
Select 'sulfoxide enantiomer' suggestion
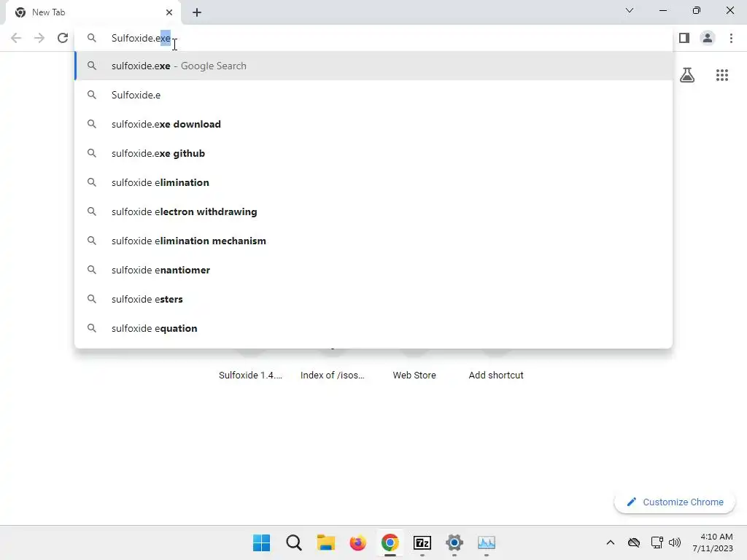point(373,270)
